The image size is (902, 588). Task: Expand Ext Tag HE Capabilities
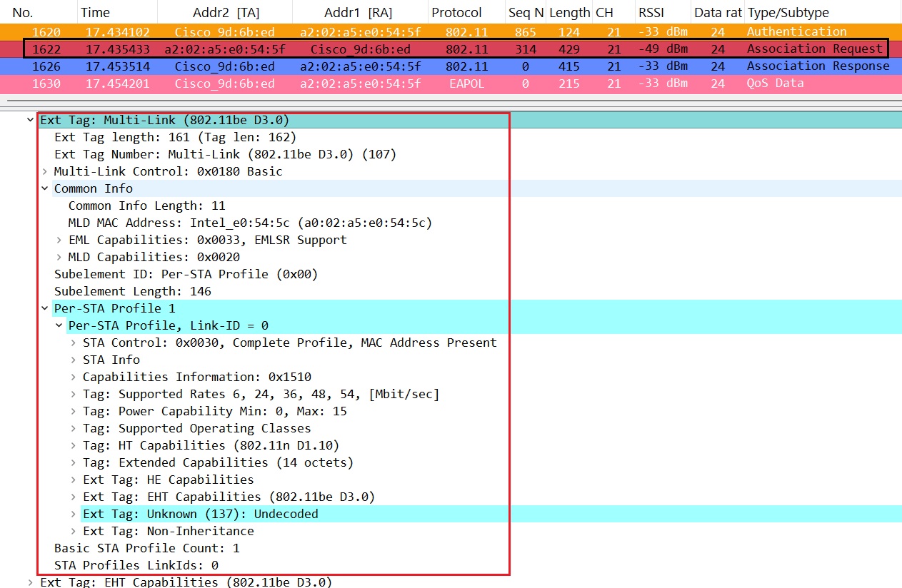(x=73, y=480)
